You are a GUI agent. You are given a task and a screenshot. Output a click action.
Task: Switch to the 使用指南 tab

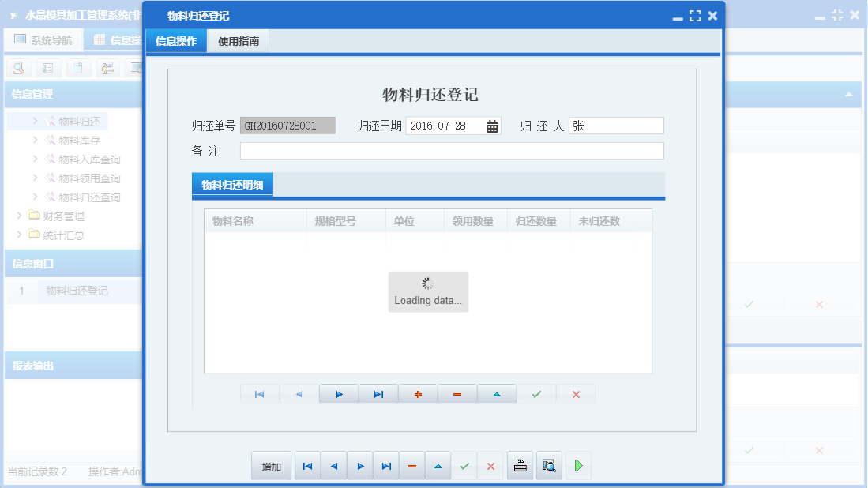tap(239, 40)
